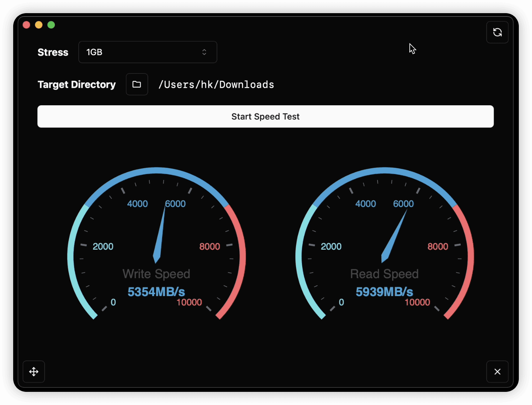Select the 5939MB/s read speed value

pos(384,292)
